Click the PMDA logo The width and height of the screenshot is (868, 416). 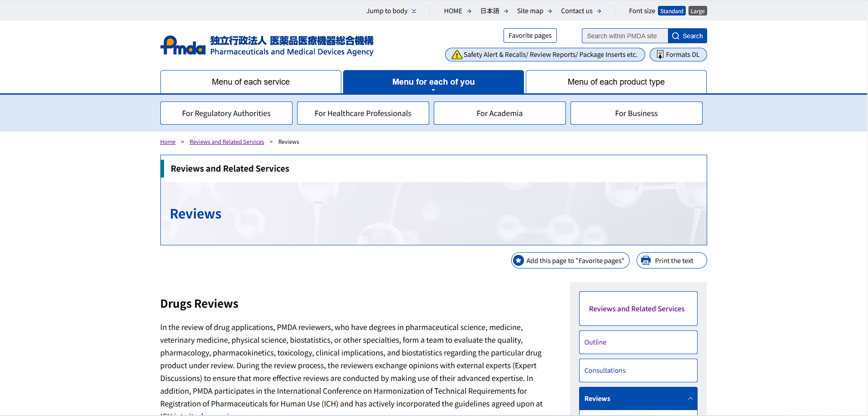[x=183, y=46]
